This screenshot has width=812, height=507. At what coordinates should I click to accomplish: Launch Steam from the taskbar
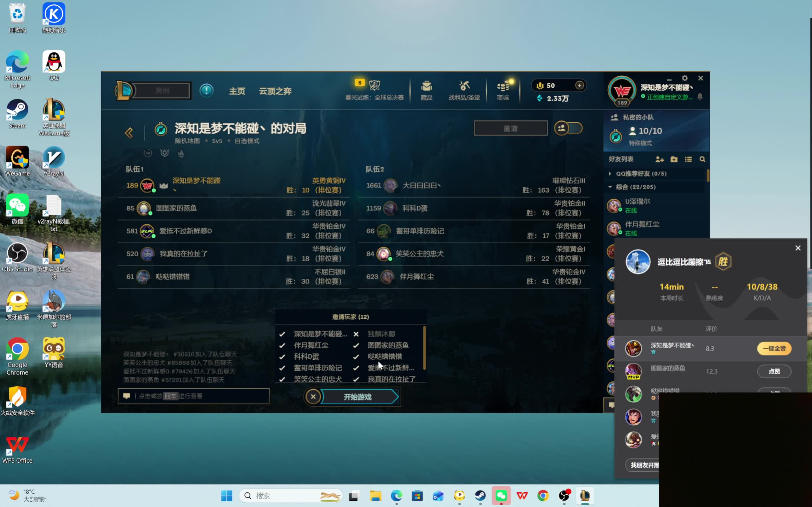click(x=481, y=496)
